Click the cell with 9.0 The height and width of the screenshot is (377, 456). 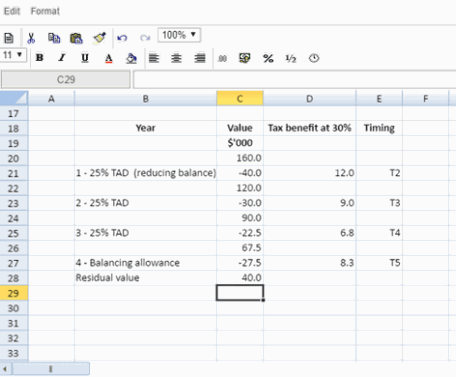tap(310, 203)
